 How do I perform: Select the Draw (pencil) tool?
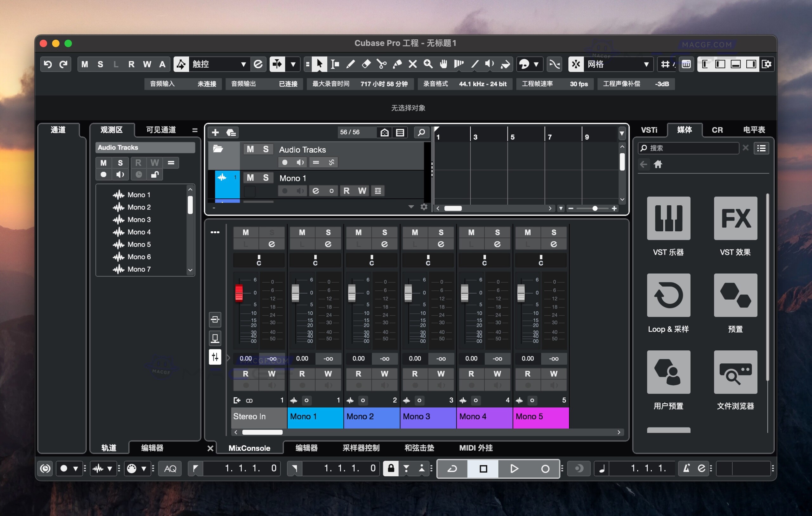tap(351, 64)
